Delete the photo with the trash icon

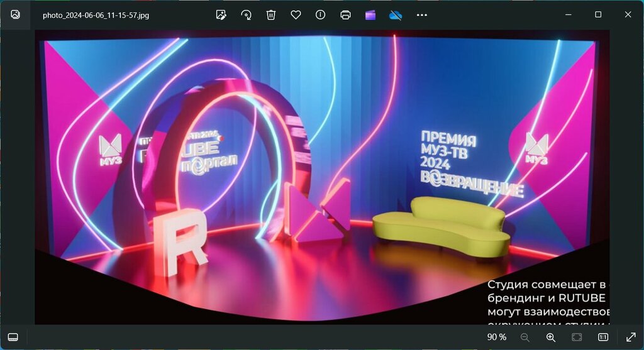click(x=270, y=15)
